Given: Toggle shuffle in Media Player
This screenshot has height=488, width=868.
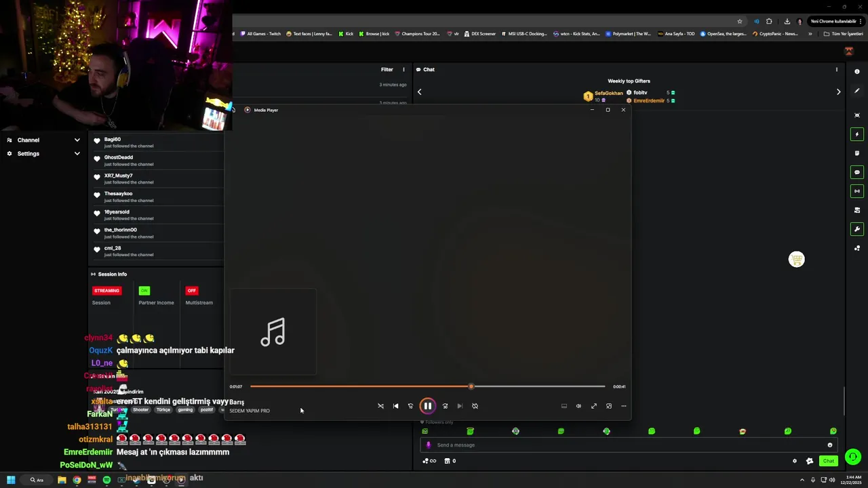Looking at the screenshot, I should [x=380, y=406].
